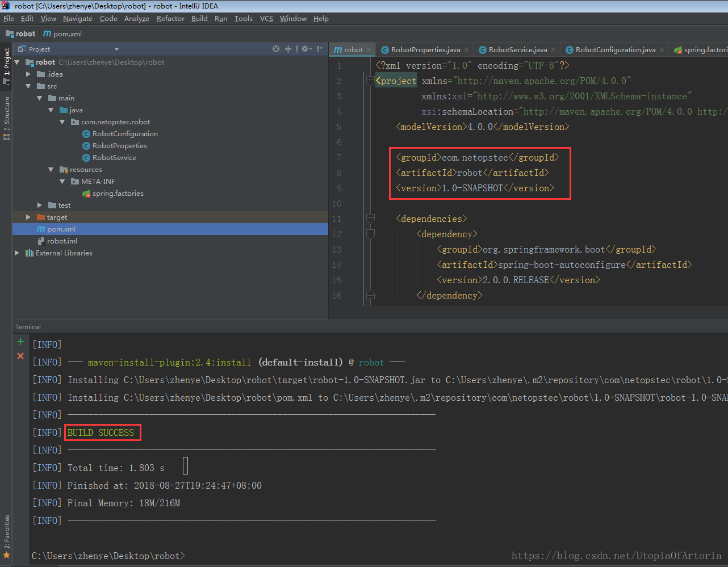728x567 pixels.
Task: Switch to the RobotConfiguration.java tab
Action: coord(615,50)
